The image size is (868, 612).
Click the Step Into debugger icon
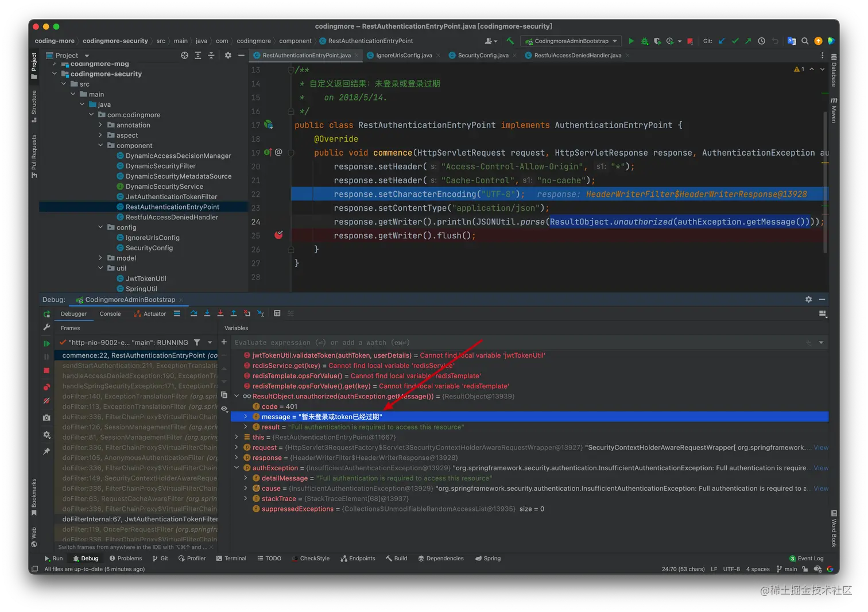pyautogui.click(x=207, y=313)
